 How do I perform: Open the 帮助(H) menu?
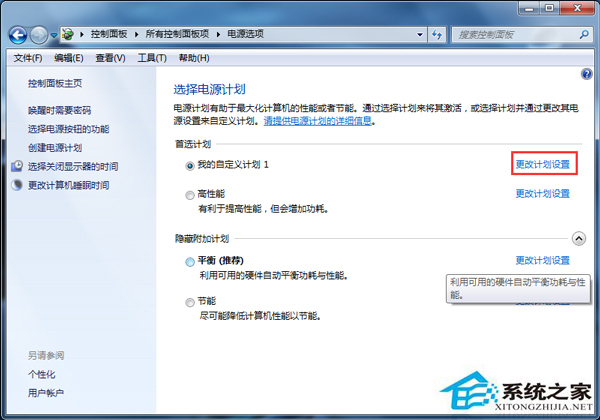[194, 58]
